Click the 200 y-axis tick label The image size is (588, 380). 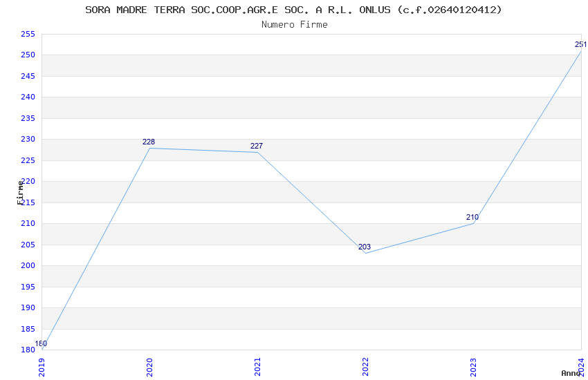(x=28, y=265)
